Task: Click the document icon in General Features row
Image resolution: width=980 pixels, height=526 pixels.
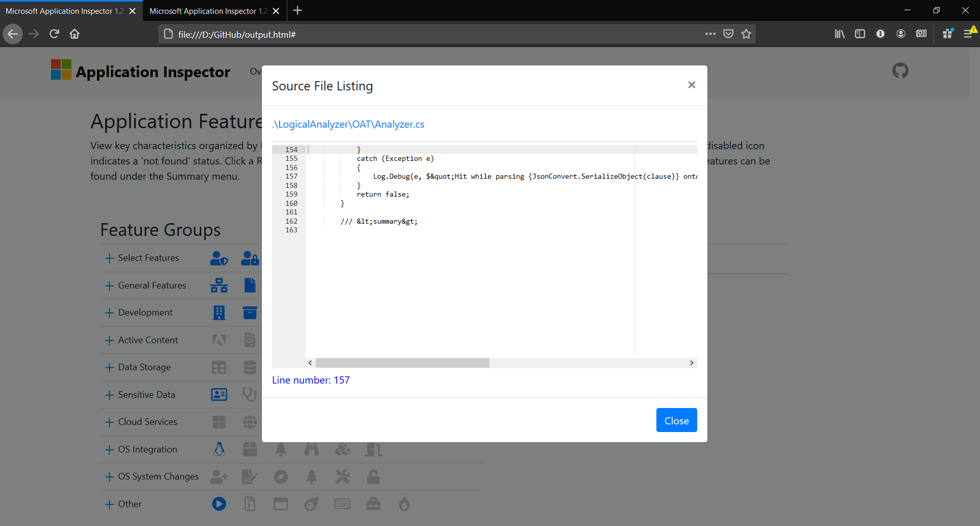Action: coord(250,285)
